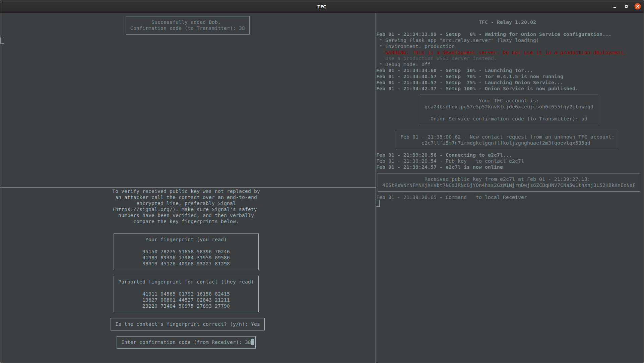Click the 'Your TFC account is' address
The image size is (644, 363).
pos(509,107)
